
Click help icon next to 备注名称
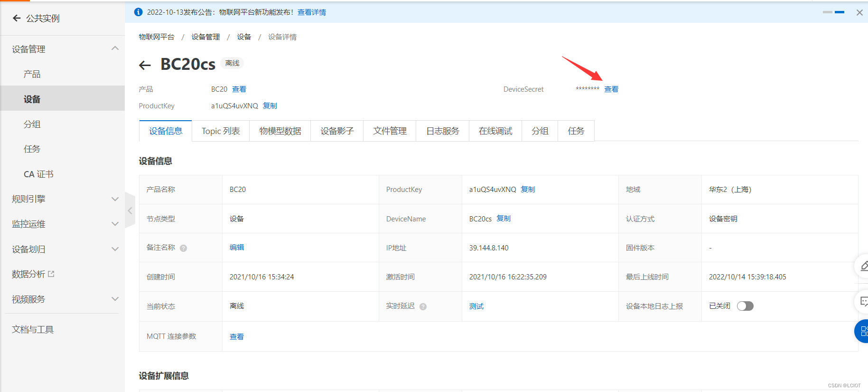(183, 248)
